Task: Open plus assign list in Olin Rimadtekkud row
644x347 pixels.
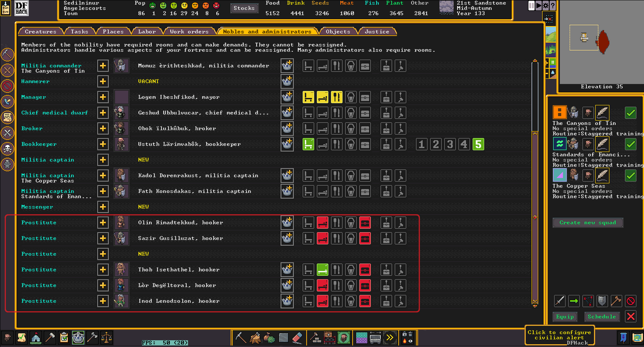Action: pos(103,222)
